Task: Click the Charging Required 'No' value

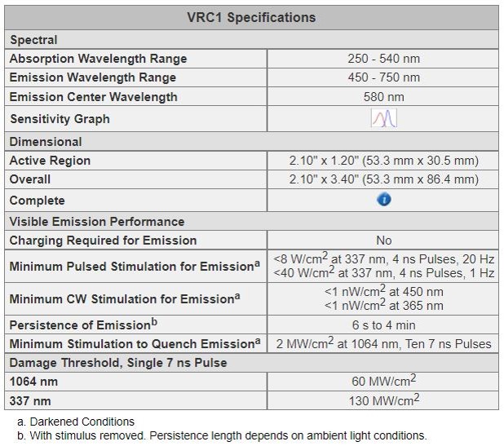Action: 384,241
